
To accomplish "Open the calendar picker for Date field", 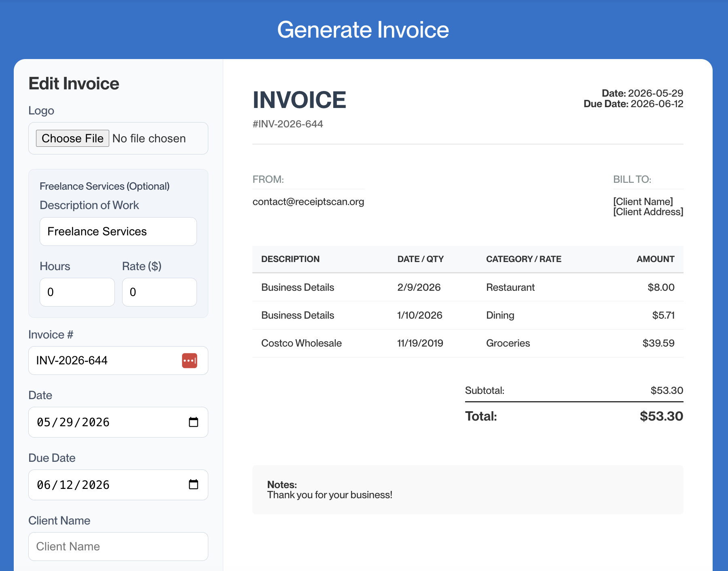I will point(193,422).
